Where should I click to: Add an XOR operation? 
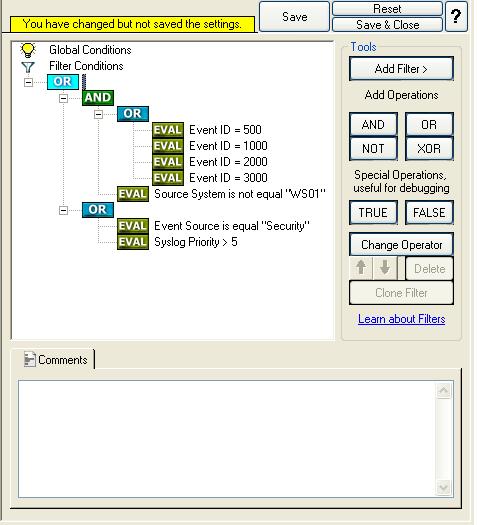(x=429, y=149)
